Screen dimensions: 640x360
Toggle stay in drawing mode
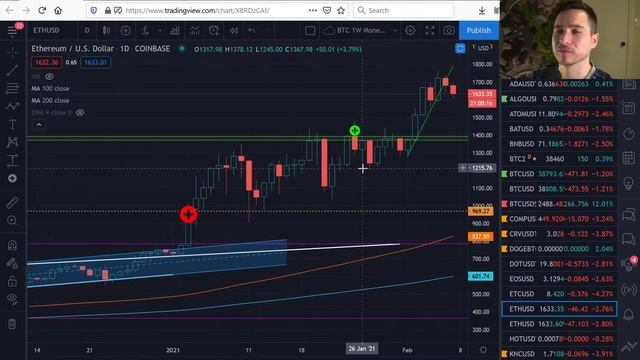point(12,263)
